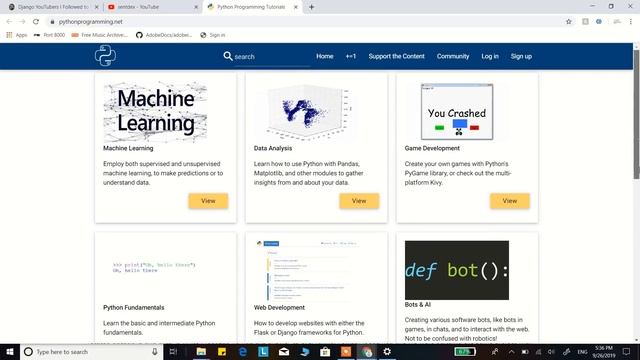Screen dimensions: 640x360
Task: Open Sticky Notes from the taskbar
Action: point(222,351)
